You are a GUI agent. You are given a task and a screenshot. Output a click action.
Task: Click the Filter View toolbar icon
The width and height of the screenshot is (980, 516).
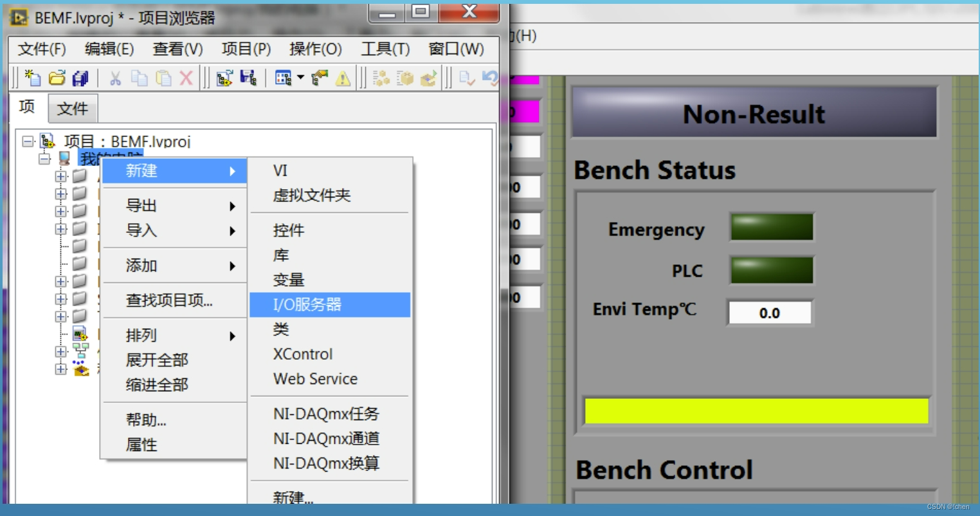pos(283,78)
